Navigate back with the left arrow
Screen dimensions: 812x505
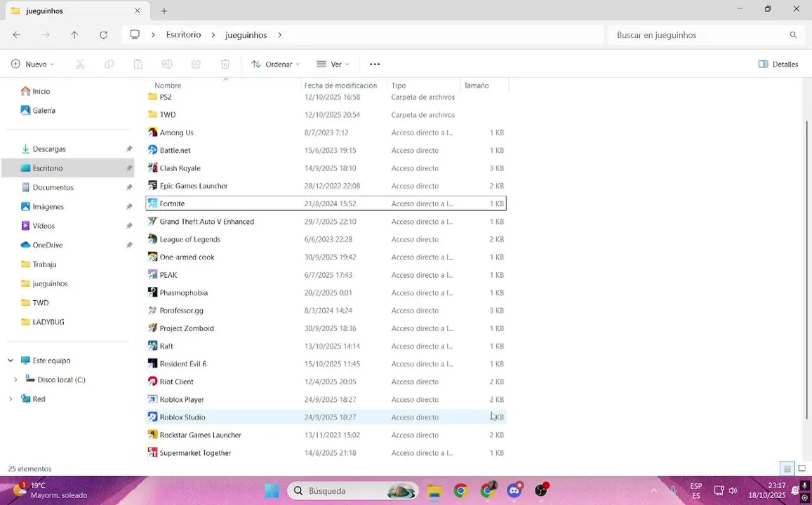[17, 34]
